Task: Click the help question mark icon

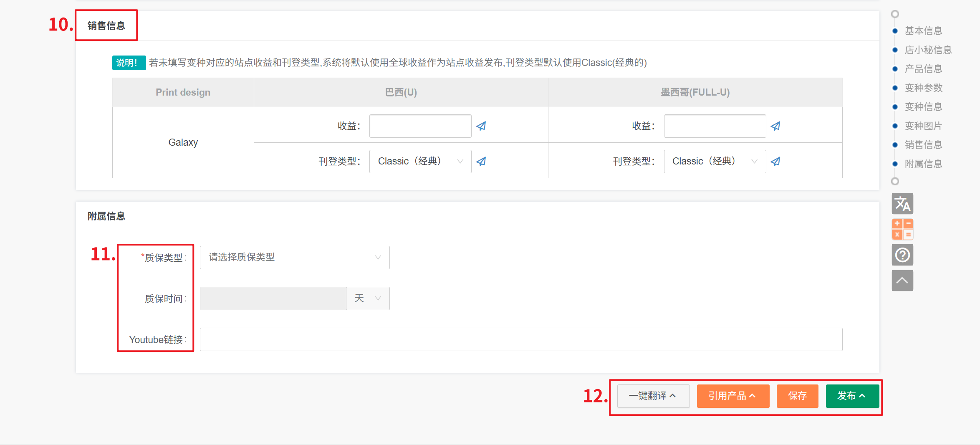Action: (902, 255)
